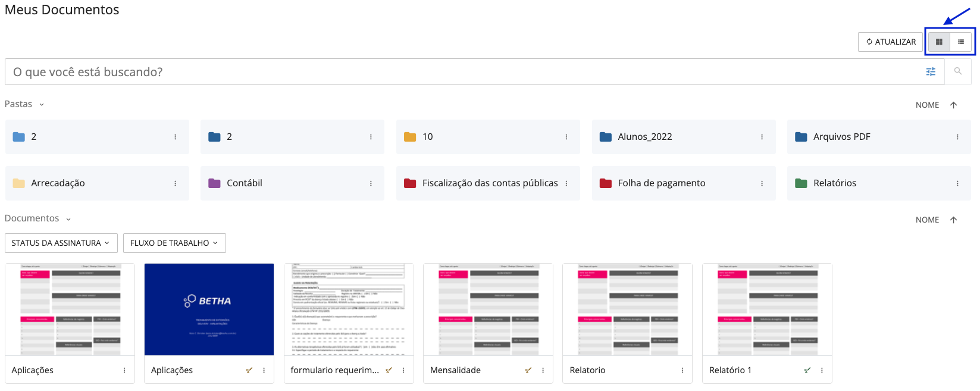This screenshot has width=980, height=391.
Task: Open the Alunos_2022 folder
Action: (644, 137)
